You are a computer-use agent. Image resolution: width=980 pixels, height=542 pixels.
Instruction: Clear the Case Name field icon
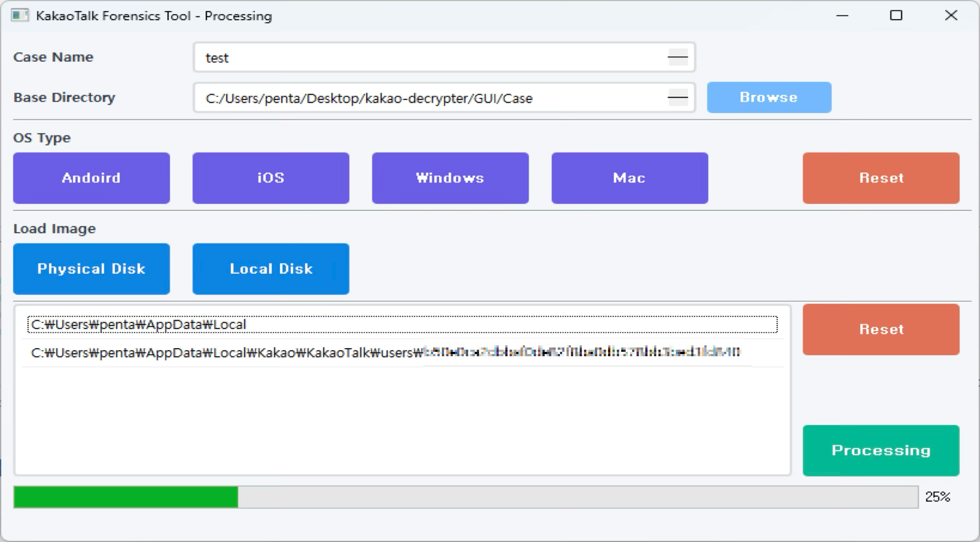[678, 57]
